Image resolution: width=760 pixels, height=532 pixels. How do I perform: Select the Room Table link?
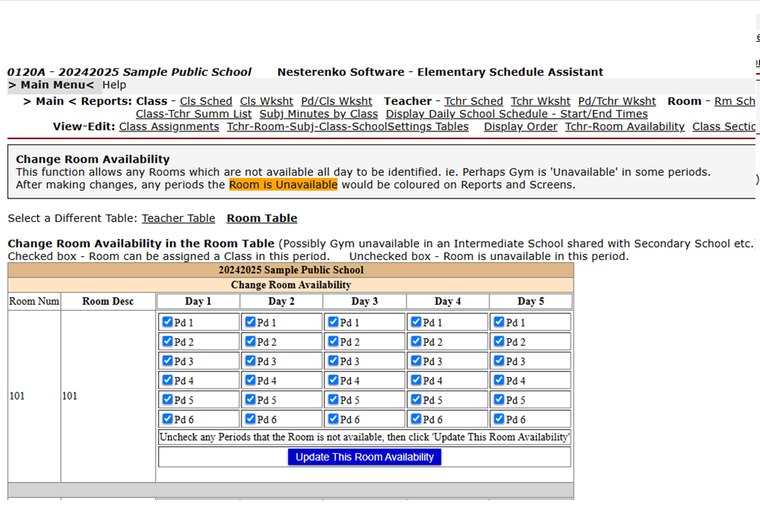[261, 218]
